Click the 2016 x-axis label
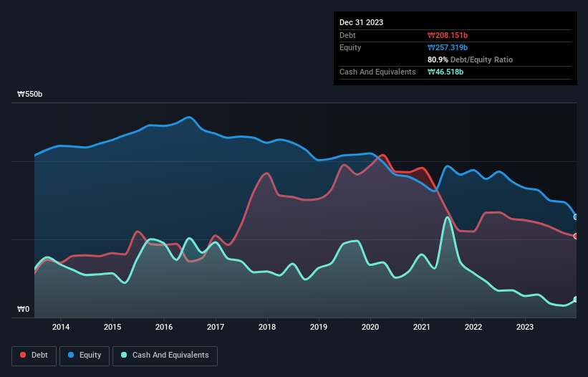This screenshot has height=377, width=588. [164, 327]
